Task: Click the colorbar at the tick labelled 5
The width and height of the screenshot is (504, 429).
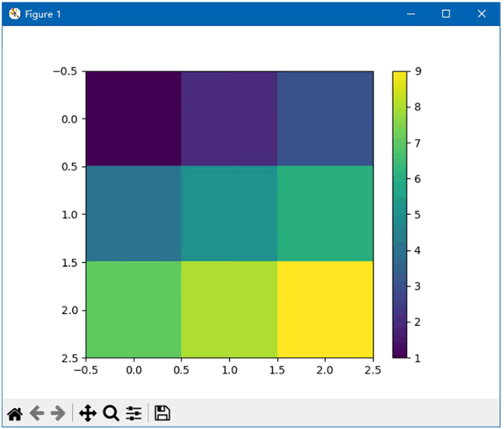Action: coord(400,214)
